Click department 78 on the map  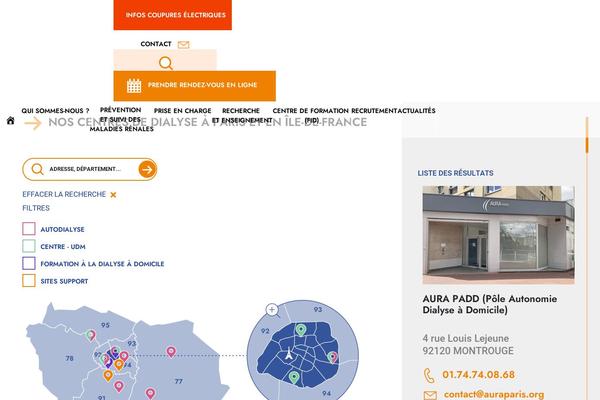tap(69, 359)
